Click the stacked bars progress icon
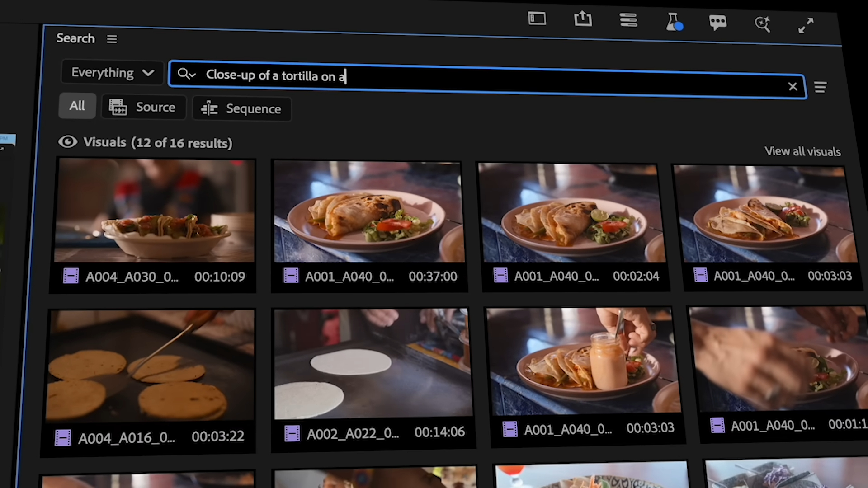 (x=628, y=20)
